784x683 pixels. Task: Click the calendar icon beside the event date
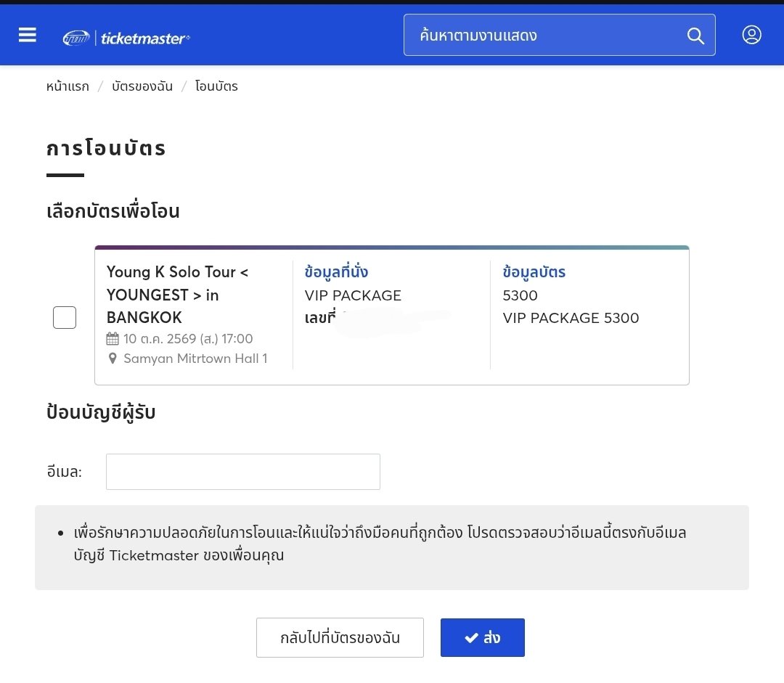point(113,338)
